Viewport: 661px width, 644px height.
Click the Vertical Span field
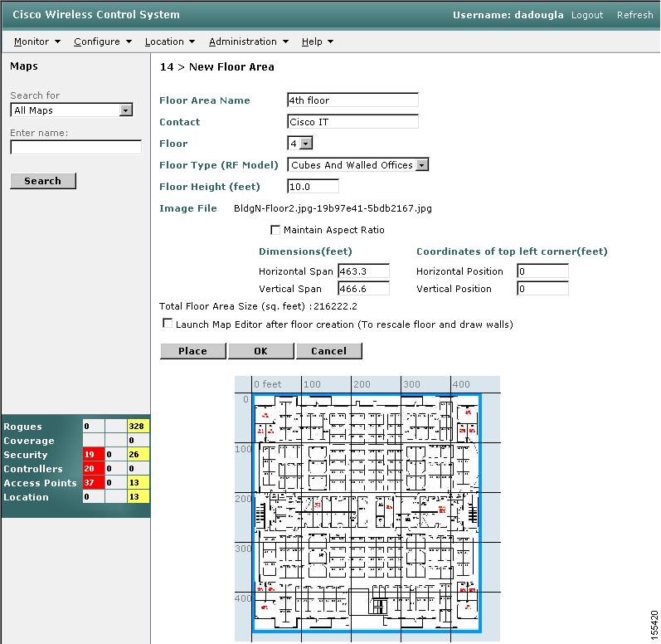(364, 289)
